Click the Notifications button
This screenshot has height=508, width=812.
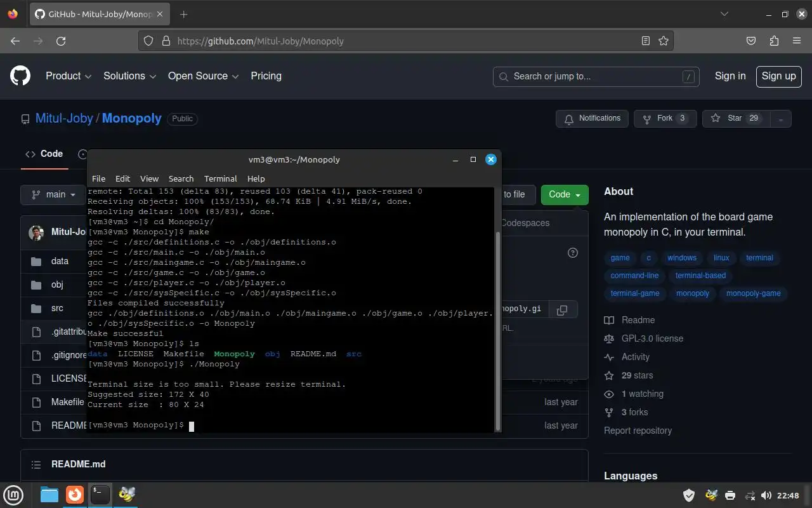click(x=593, y=119)
